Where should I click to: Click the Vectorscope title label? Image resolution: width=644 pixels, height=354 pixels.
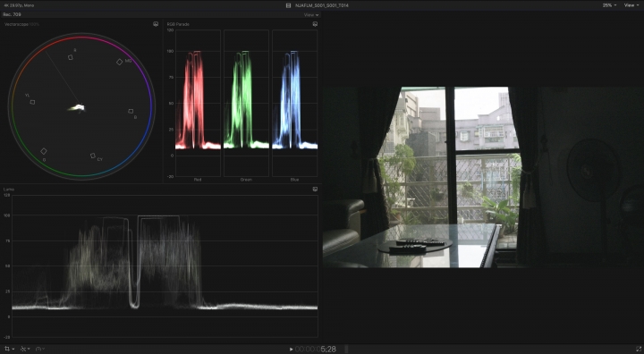coord(16,24)
